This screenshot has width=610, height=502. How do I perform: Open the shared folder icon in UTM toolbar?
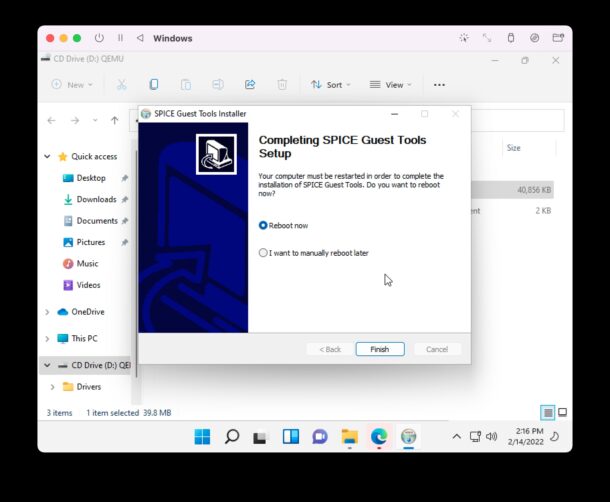558,38
